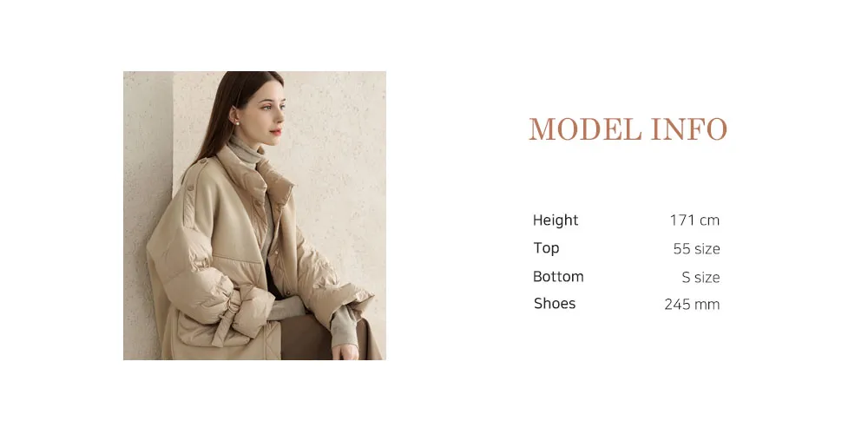Click the word MODEL in the heading
Screen dimensions: 868x434
coord(585,129)
